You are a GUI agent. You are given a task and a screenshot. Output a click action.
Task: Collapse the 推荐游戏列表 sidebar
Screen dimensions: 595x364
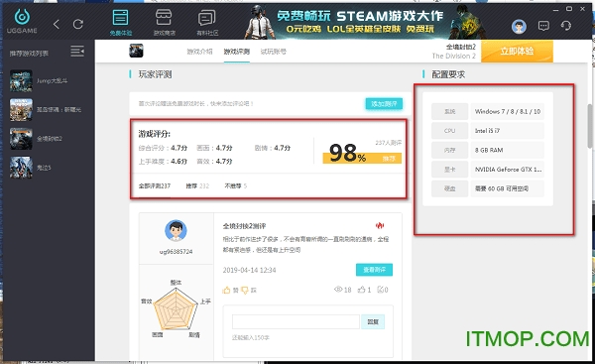(x=77, y=51)
